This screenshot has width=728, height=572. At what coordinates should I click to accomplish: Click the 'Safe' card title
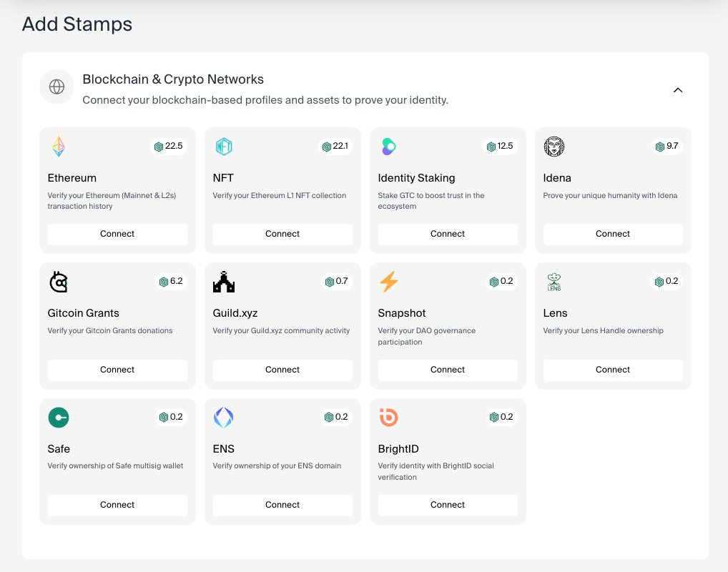pyautogui.click(x=59, y=449)
